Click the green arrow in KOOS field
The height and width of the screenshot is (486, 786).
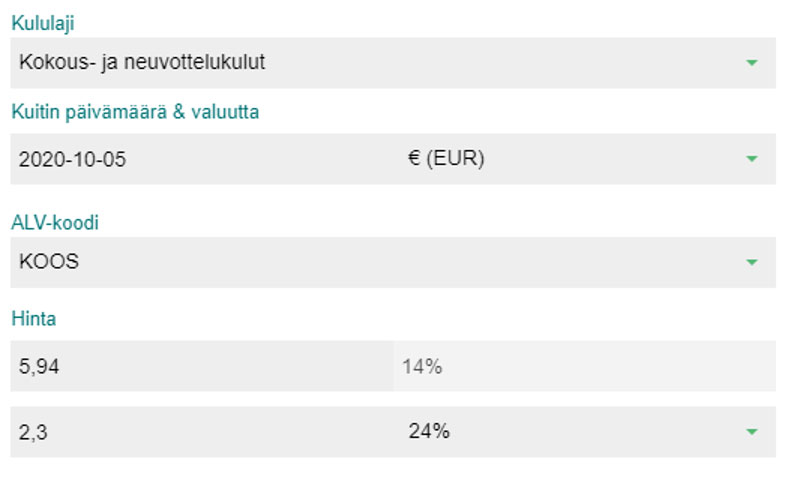coord(752,263)
